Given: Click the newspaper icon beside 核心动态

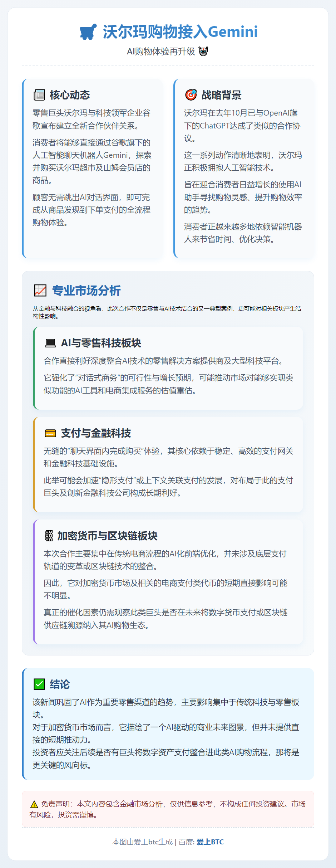Looking at the screenshot, I should coord(39,95).
